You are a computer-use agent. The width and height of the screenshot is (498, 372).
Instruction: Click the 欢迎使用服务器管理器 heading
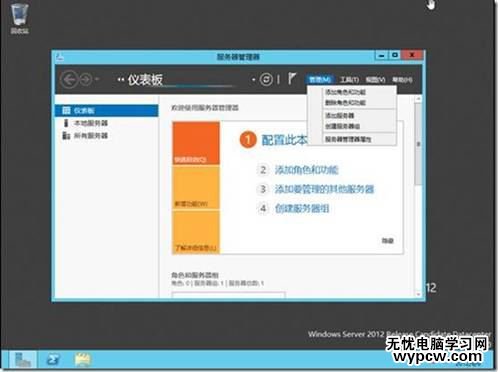tap(205, 108)
